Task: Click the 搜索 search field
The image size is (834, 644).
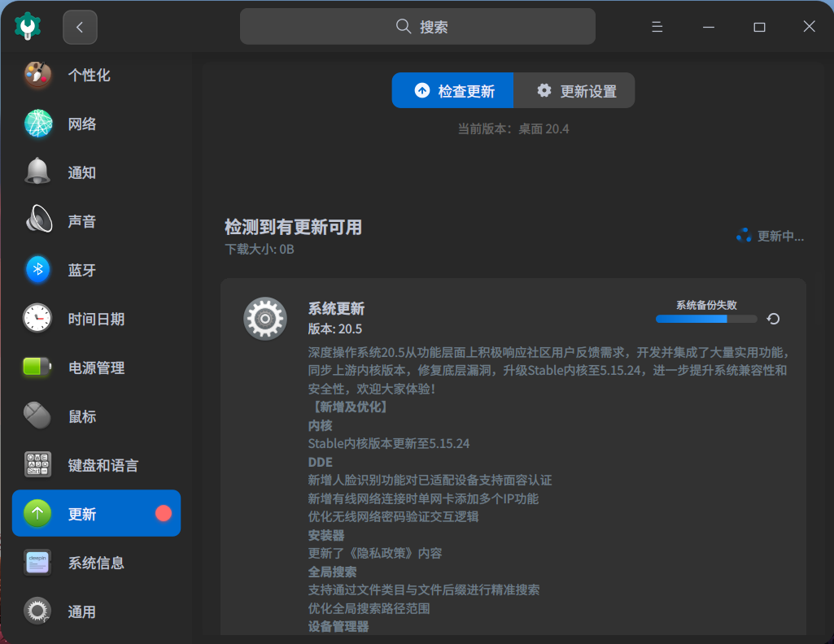Action: [417, 26]
